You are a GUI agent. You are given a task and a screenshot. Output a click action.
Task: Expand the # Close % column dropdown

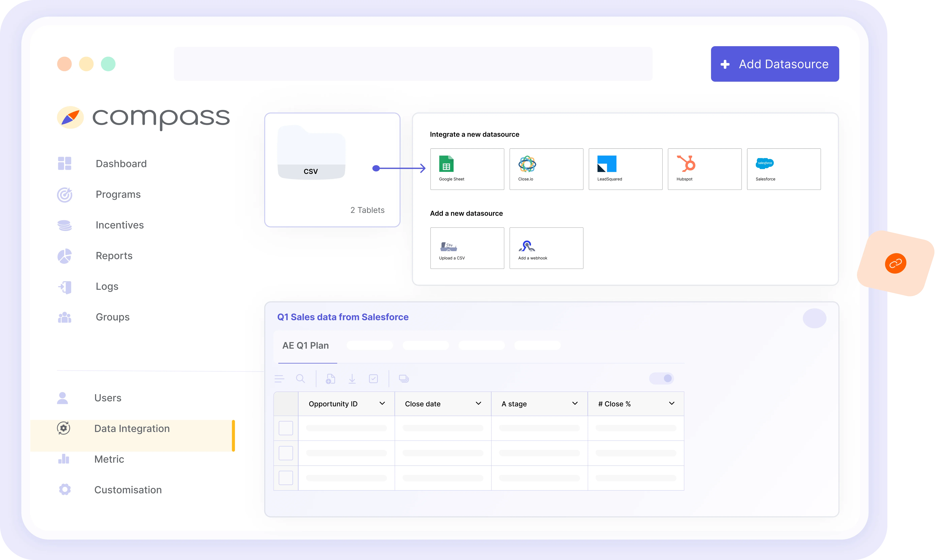pos(672,403)
